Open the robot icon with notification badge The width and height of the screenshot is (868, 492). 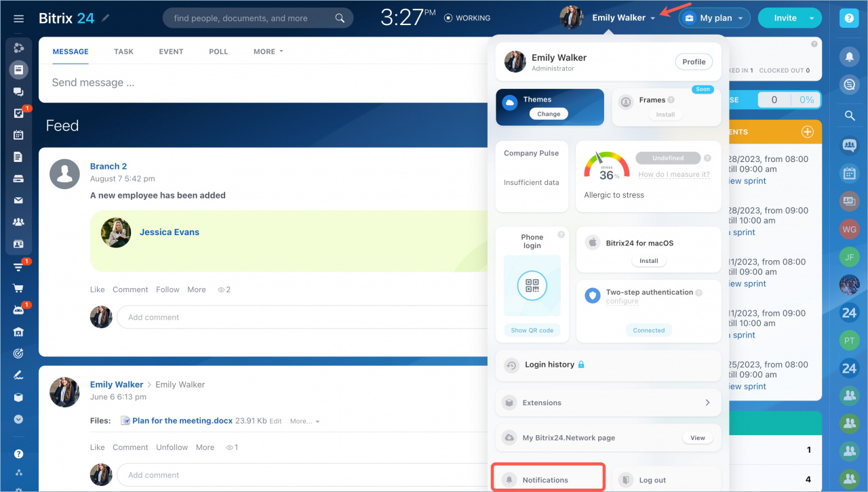click(19, 310)
